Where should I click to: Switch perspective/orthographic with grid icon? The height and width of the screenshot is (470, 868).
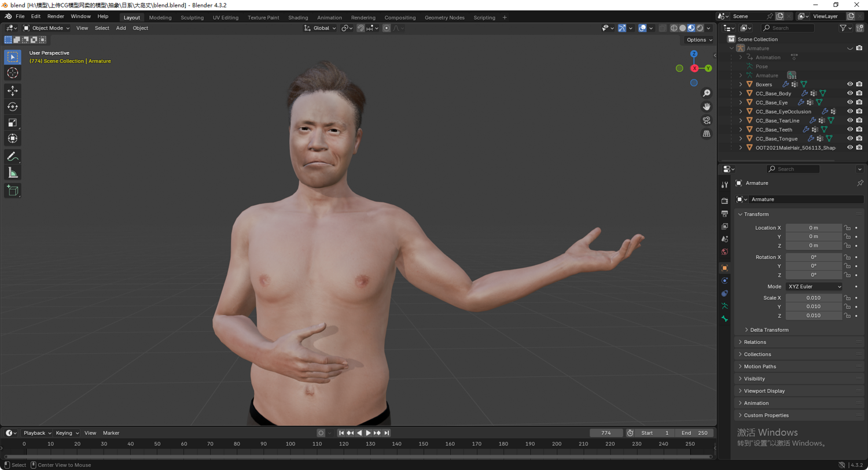click(707, 134)
